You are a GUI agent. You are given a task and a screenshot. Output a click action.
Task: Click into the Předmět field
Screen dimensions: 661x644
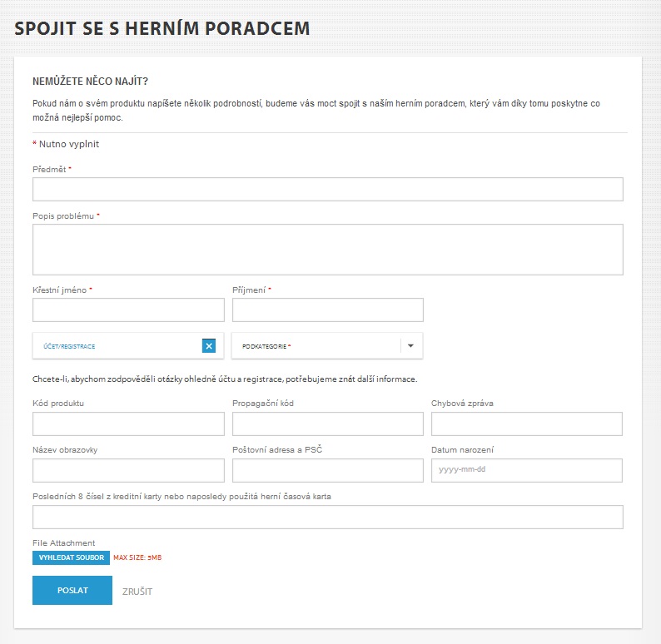328,190
